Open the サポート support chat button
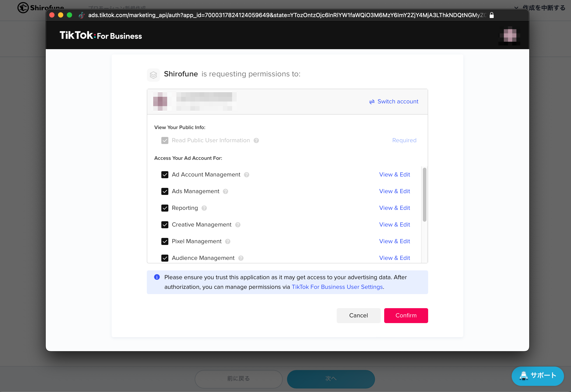The width and height of the screenshot is (571, 392). coord(538,376)
